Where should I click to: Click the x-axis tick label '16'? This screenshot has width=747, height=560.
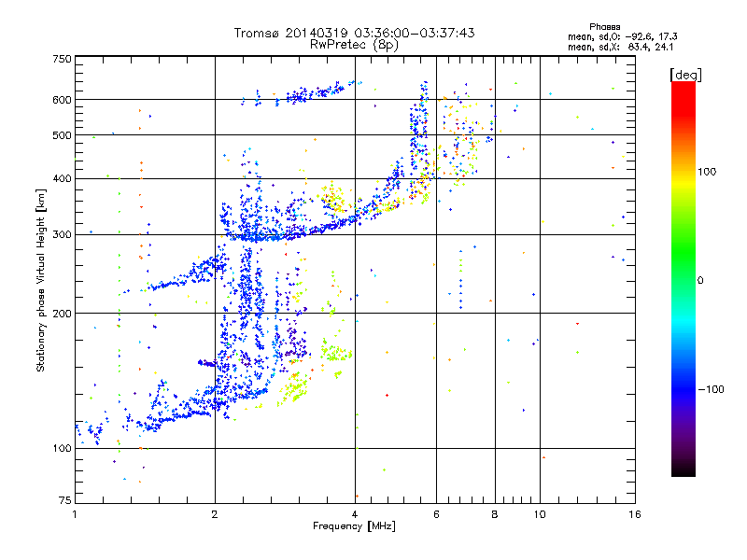pos(635,514)
